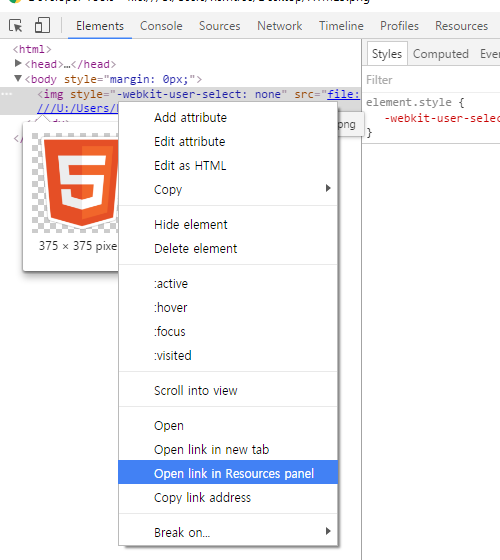Screen dimensions: 500x560
Task: Click the HTML5 logo image preview
Action: pos(75,183)
